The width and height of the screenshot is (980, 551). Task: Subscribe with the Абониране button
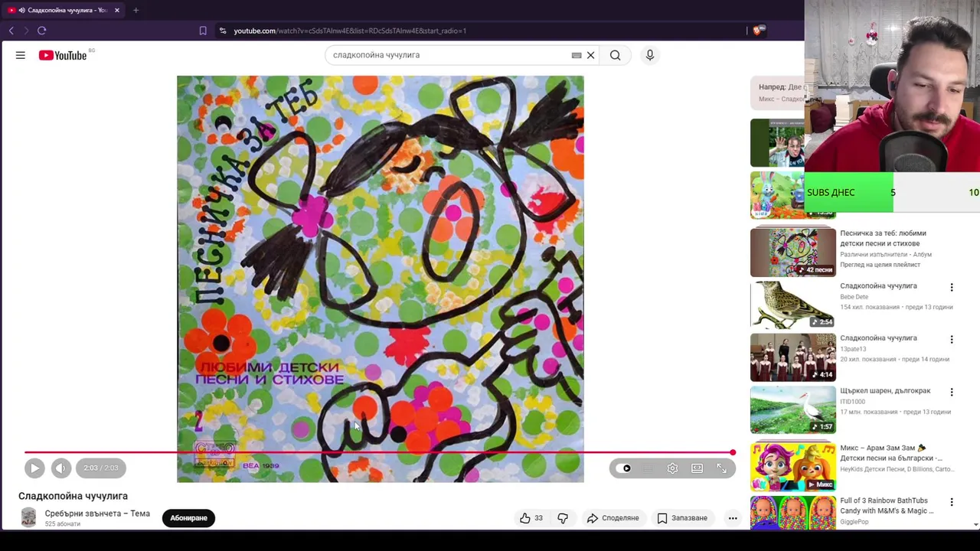[188, 518]
